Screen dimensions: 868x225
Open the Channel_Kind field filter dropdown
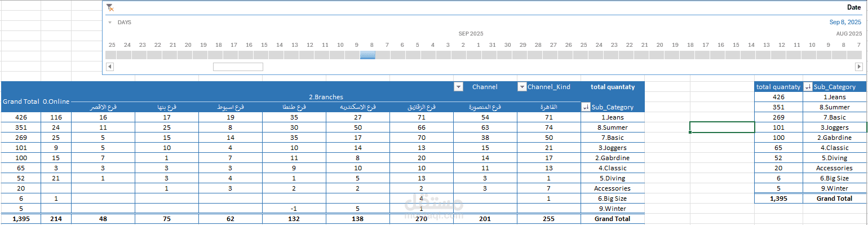click(521, 87)
